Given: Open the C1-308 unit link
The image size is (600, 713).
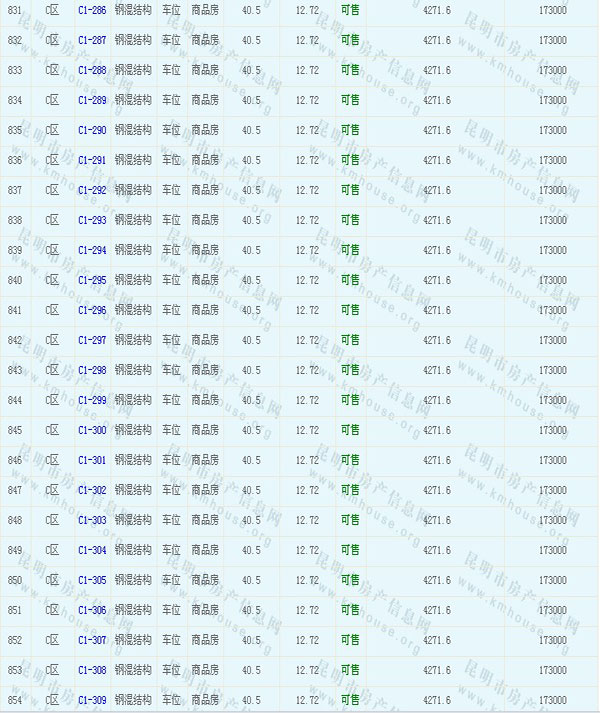Looking at the screenshot, I should (x=91, y=670).
